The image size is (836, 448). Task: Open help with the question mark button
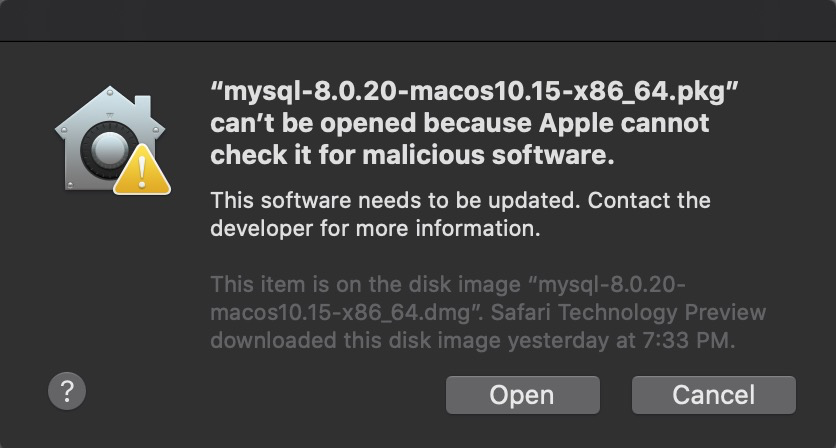tap(67, 391)
